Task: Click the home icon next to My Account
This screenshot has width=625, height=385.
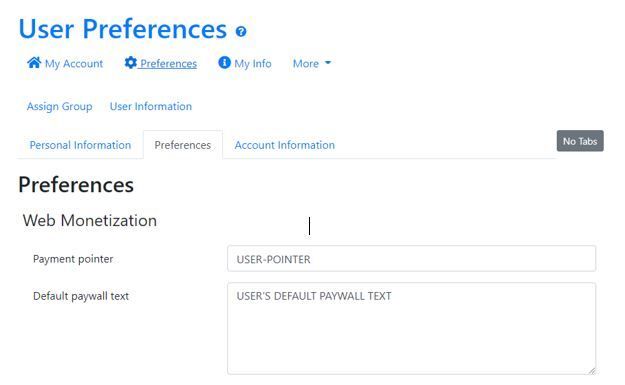Action: (34, 63)
